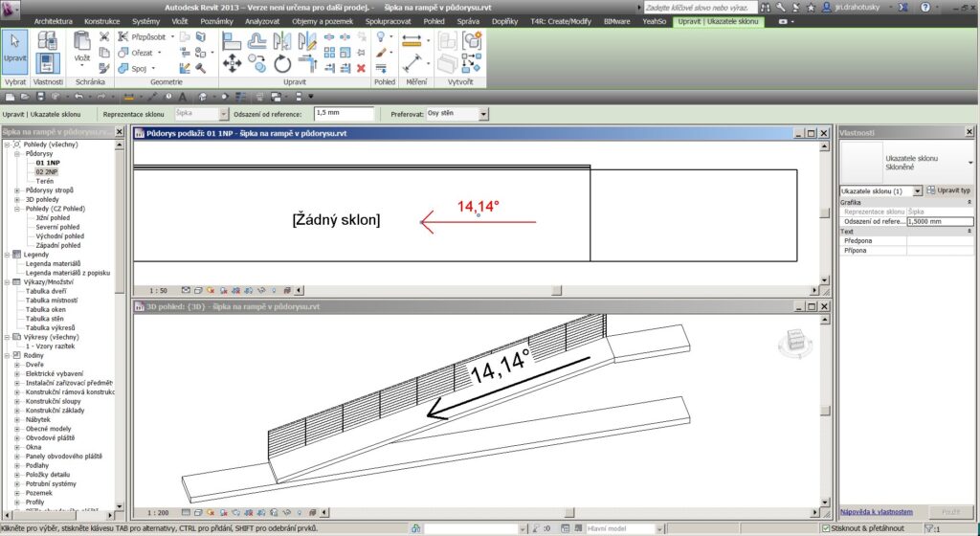Click Save icon in quick access toolbar
Viewport: 980px width, 536px height.
[x=40, y=97]
